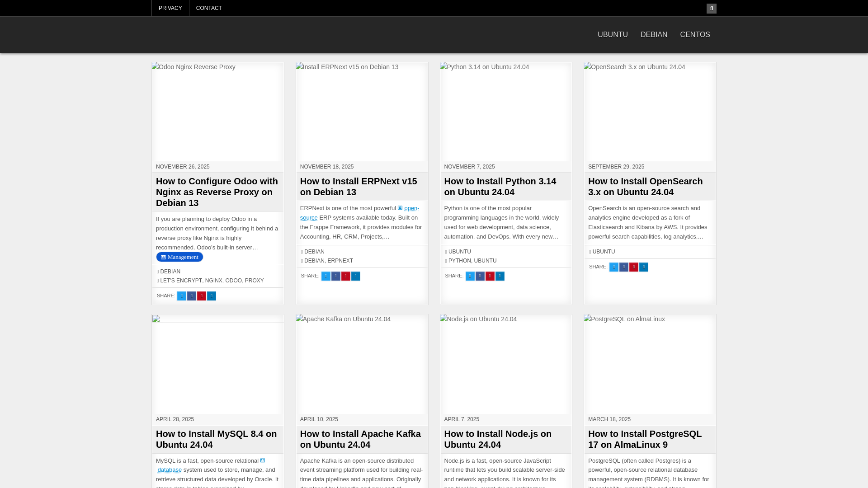
Task: Tweet the Python 3.14 post
Action: pyautogui.click(x=470, y=276)
